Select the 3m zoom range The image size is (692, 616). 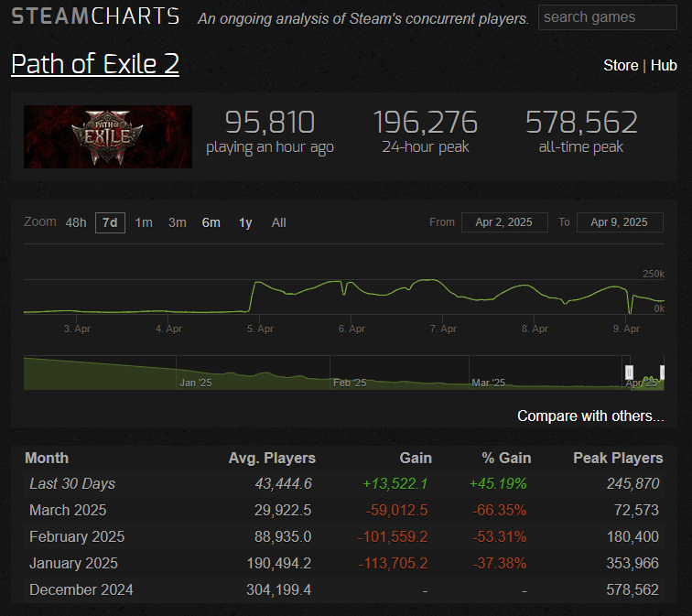click(177, 222)
